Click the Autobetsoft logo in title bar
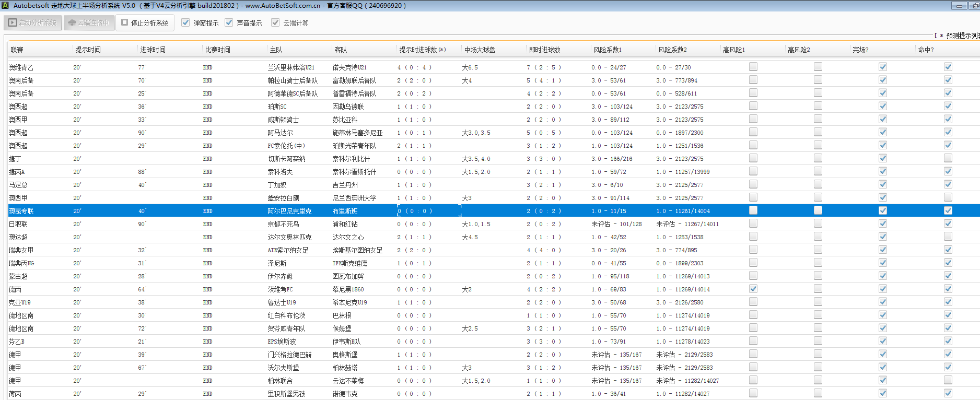Viewport: 980px width, 400px height. pyautogui.click(x=5, y=5)
